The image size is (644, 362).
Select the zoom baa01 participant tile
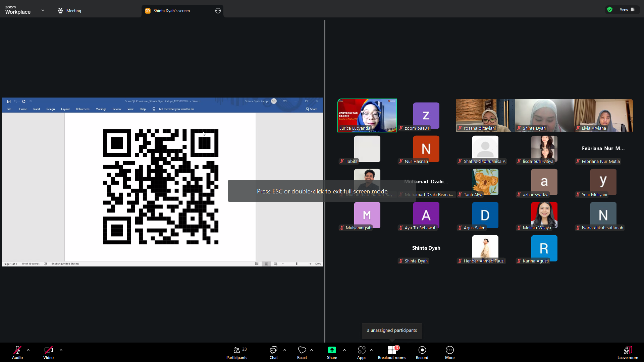click(x=426, y=116)
